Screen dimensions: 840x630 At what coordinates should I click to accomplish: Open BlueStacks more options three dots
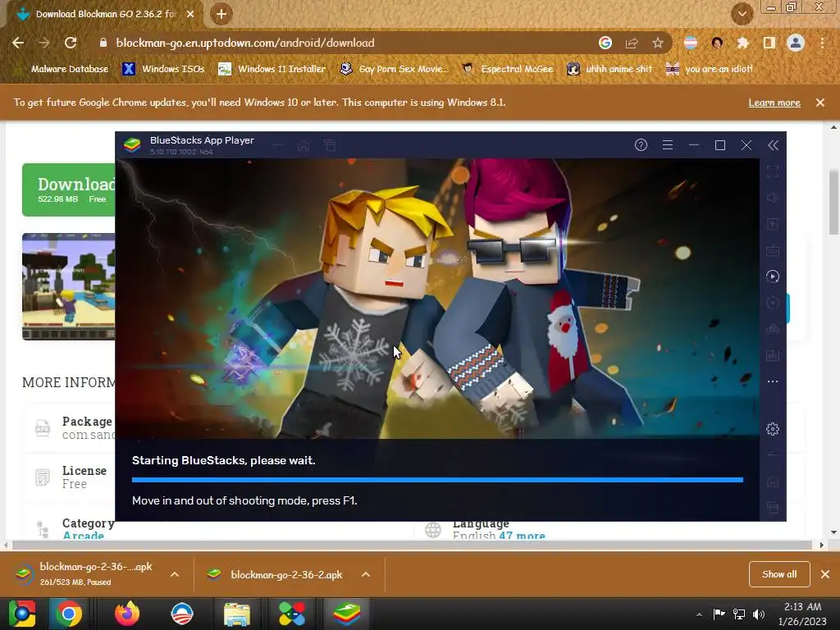pyautogui.click(x=773, y=381)
